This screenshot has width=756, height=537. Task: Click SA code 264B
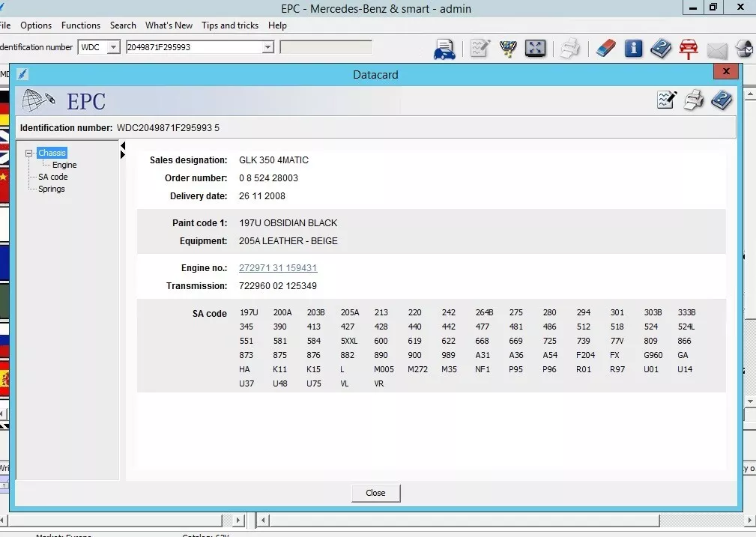(485, 312)
